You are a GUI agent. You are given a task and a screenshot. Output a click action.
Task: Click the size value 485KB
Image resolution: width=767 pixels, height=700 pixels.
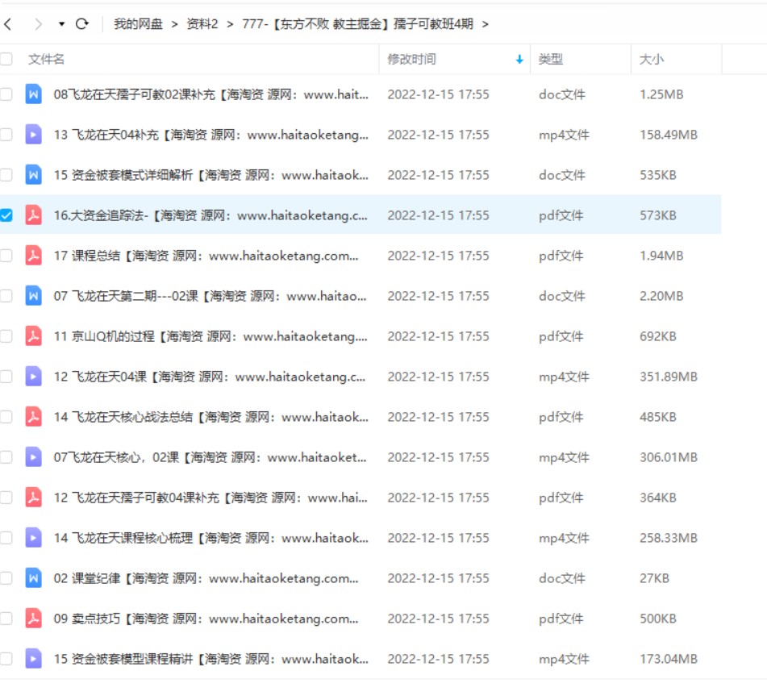pyautogui.click(x=658, y=417)
